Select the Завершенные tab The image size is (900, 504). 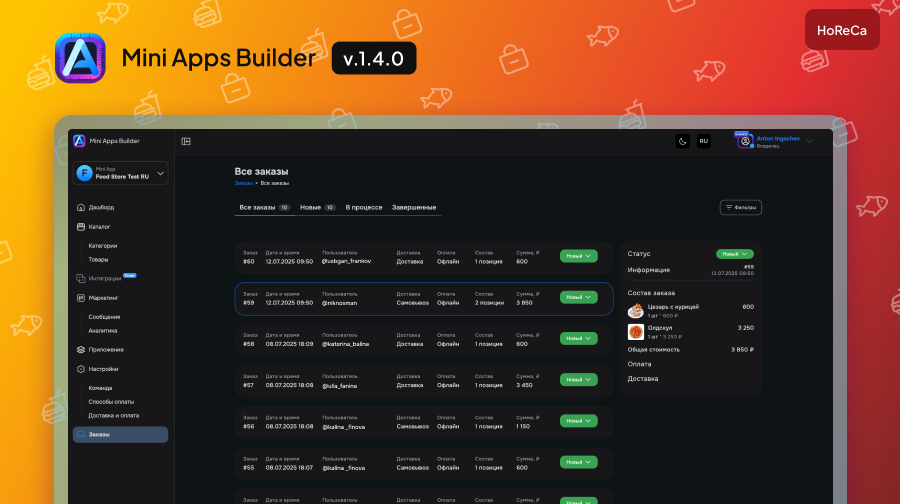tap(414, 207)
